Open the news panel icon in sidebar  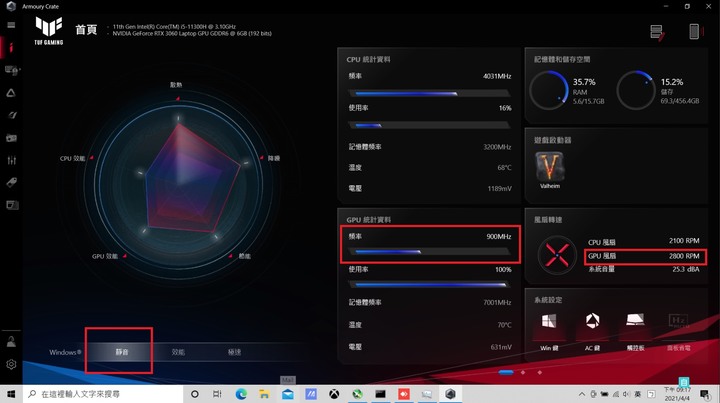pos(12,205)
